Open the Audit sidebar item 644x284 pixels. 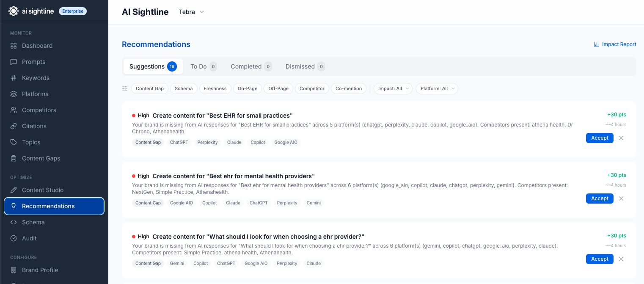[29, 238]
